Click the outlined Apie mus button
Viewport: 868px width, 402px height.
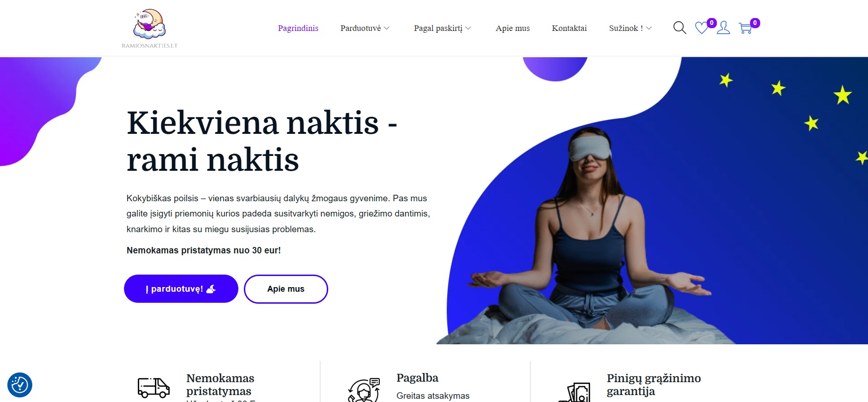(x=286, y=289)
